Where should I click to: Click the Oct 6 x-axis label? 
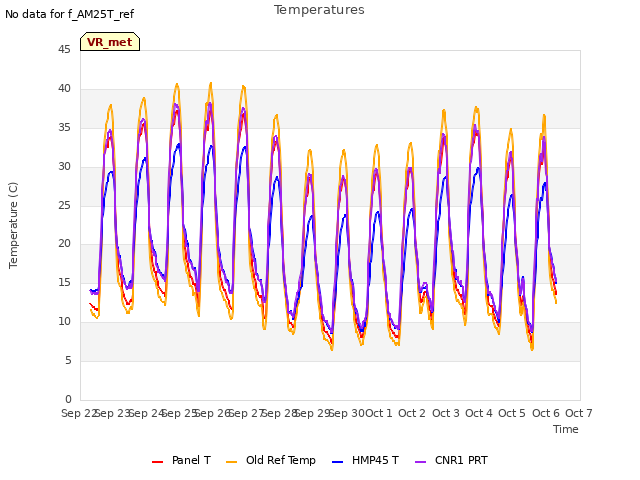tap(546, 413)
